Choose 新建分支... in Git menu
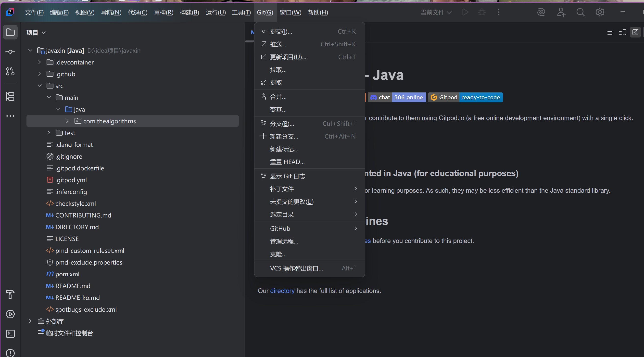Image resolution: width=644 pixels, height=357 pixels. coord(284,137)
